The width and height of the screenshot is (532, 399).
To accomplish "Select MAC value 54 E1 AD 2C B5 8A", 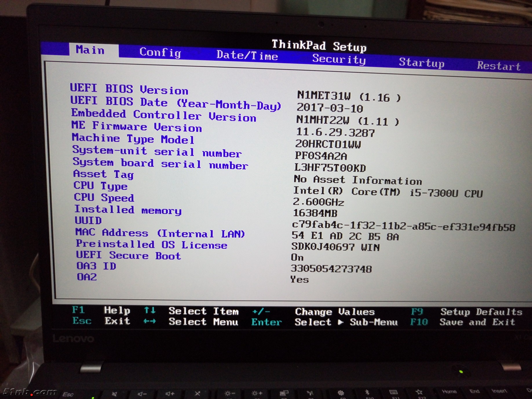I will coord(345,237).
